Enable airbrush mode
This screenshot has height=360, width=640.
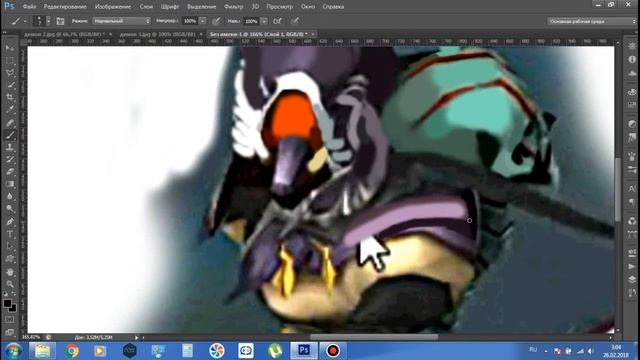[278, 21]
